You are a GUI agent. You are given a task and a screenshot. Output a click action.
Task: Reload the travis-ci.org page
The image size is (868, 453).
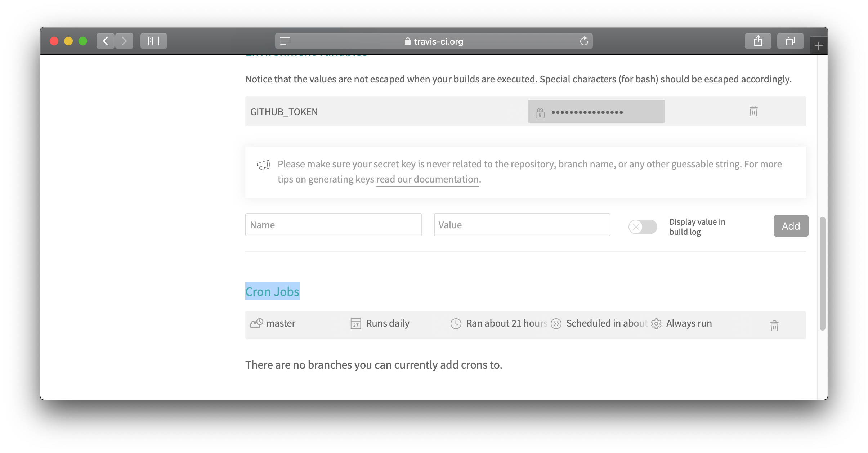tap(584, 41)
